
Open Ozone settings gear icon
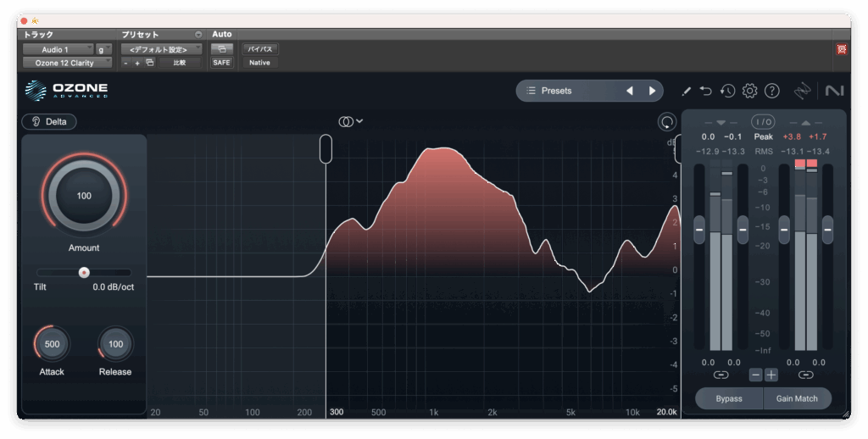click(x=749, y=91)
